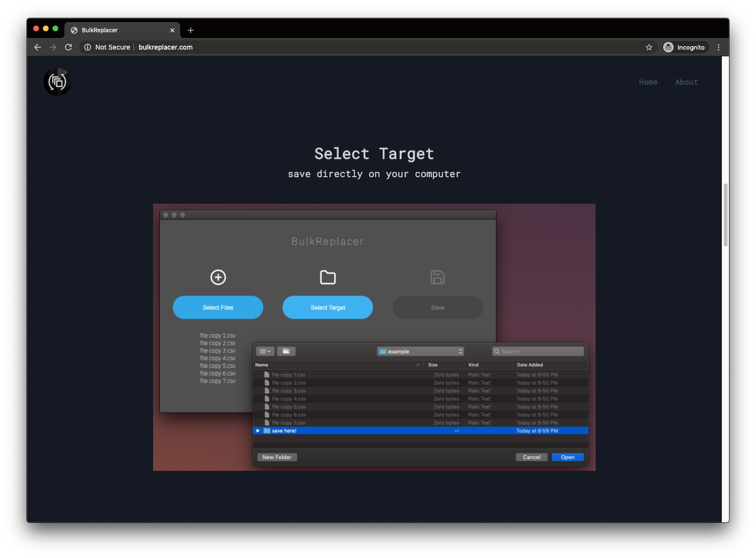View site info for Not Secure

pyautogui.click(x=107, y=47)
